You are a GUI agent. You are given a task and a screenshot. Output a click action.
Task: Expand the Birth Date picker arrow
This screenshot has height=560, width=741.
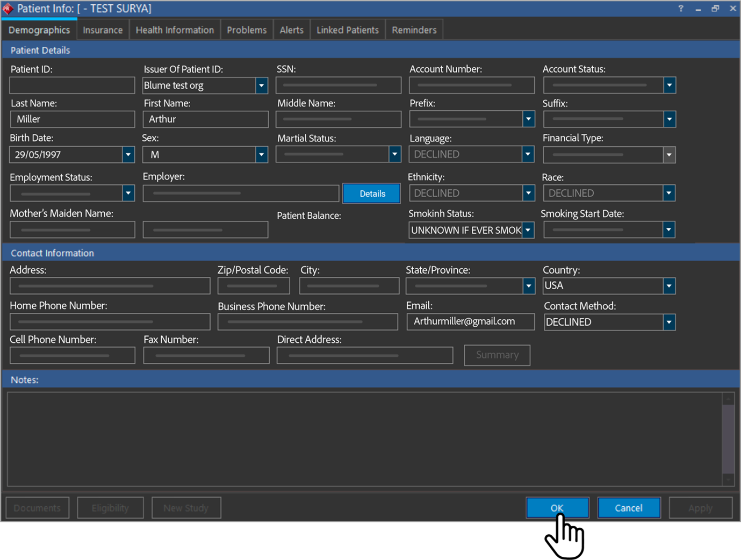click(128, 155)
